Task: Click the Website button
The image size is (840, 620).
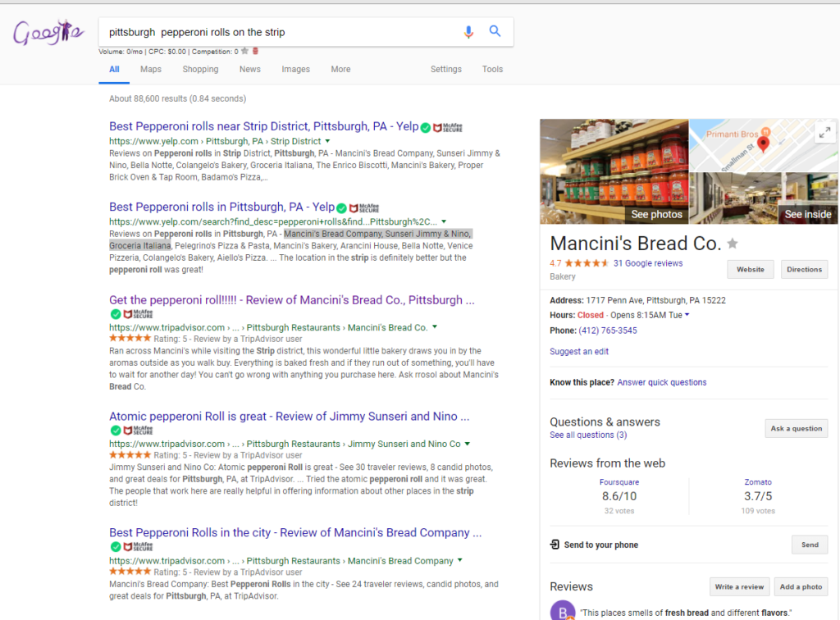Action: [x=750, y=269]
